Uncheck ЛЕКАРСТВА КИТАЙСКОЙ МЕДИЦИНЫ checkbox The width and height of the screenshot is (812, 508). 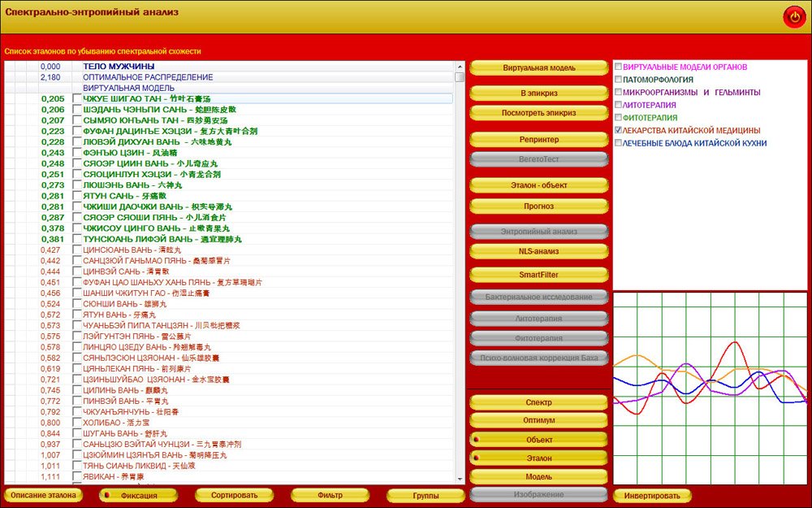pos(619,130)
